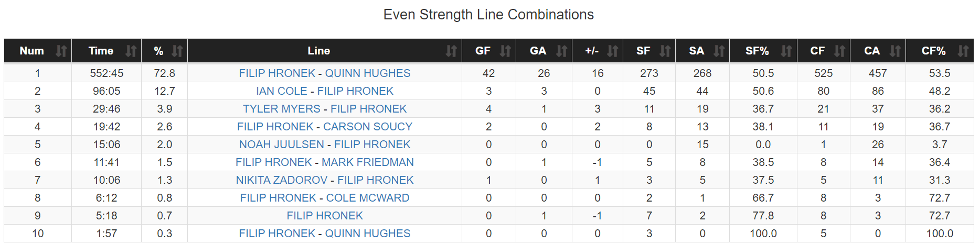Image resolution: width=980 pixels, height=244 pixels.
Task: Click the SA column sort icon
Action: click(719, 51)
